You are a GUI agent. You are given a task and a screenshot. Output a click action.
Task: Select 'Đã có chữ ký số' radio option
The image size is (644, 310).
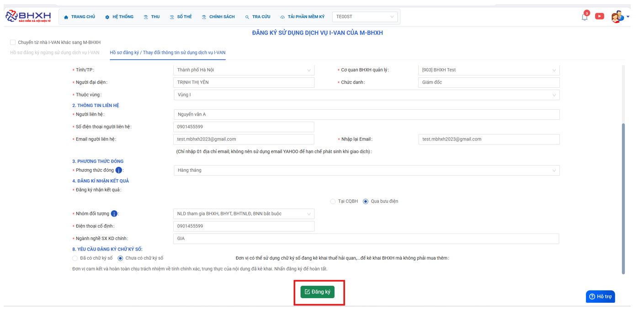pos(75,258)
